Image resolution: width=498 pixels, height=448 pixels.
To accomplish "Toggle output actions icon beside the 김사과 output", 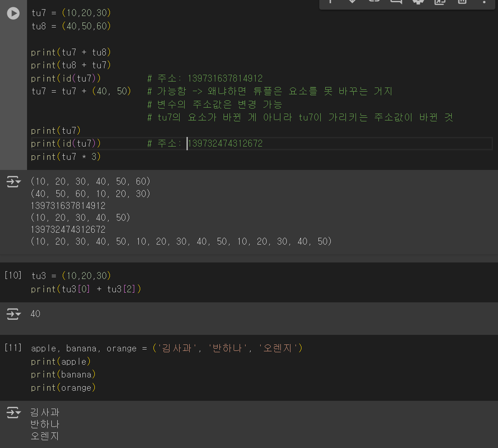I will pos(13,412).
